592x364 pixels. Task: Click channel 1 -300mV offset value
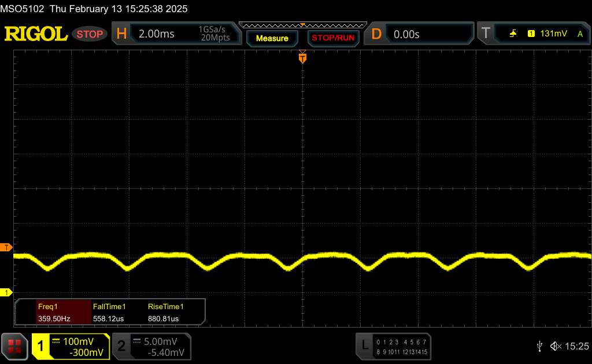[87, 352]
